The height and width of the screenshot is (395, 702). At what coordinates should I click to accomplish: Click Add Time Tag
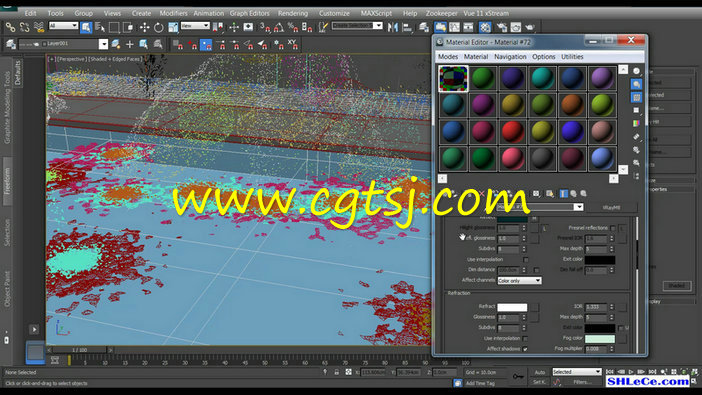click(x=480, y=383)
